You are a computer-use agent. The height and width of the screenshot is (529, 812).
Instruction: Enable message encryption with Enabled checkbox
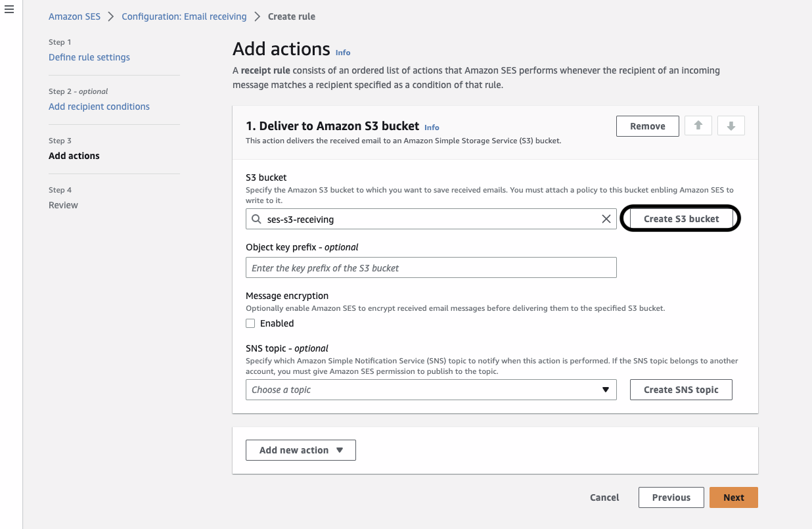250,323
